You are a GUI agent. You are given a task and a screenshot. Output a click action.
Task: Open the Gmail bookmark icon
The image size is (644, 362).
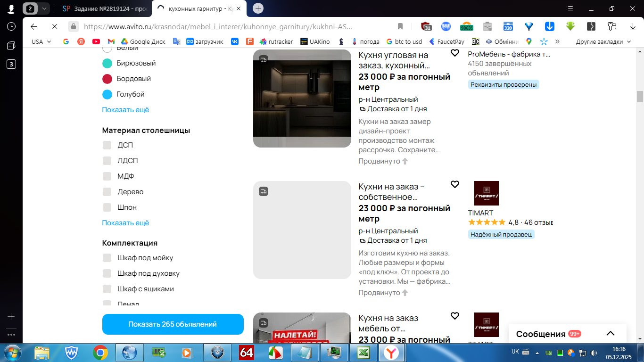pos(111,41)
